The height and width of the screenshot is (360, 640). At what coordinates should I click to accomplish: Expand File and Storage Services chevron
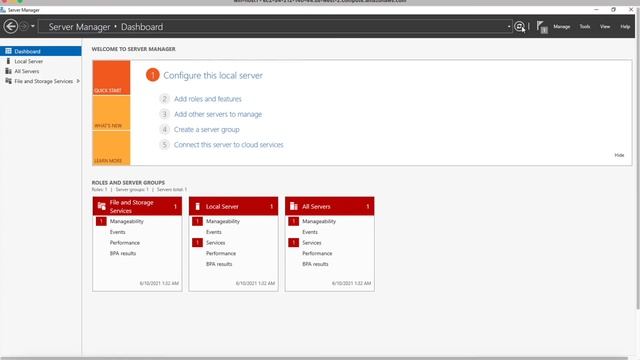78,81
